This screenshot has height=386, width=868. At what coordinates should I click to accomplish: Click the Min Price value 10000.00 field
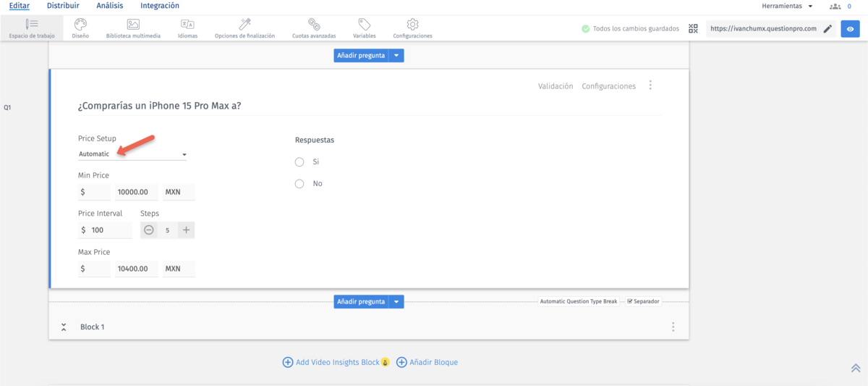click(137, 193)
